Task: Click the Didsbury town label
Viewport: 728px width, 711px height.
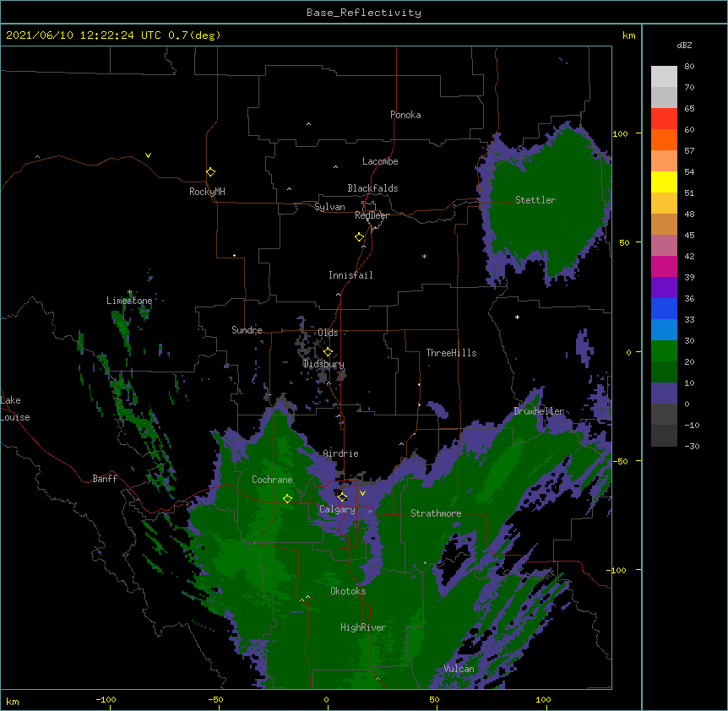Action: [x=324, y=364]
